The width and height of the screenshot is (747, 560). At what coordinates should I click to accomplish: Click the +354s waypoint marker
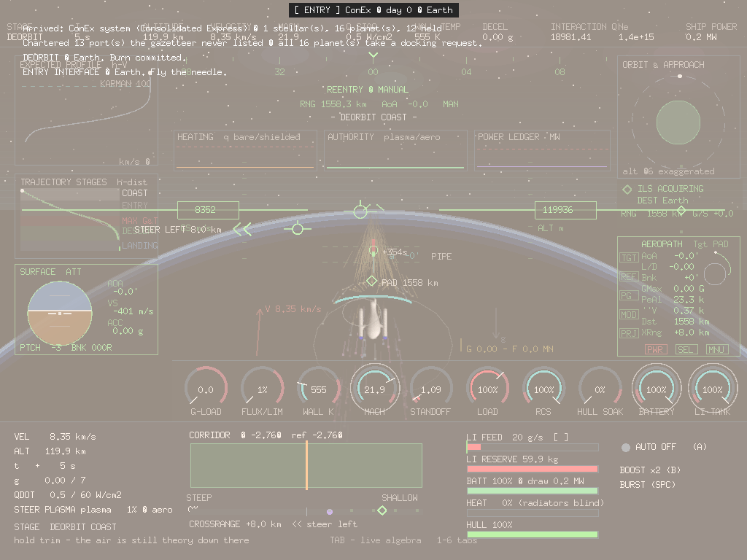click(373, 251)
